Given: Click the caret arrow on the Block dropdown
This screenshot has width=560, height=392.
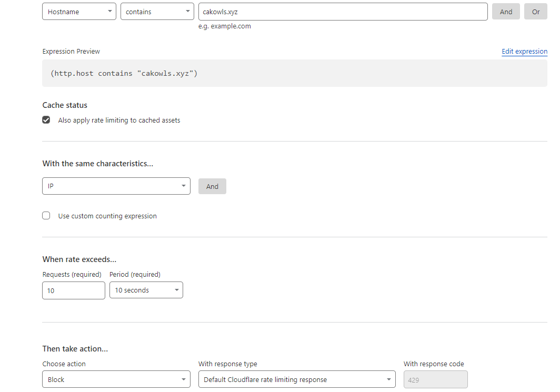Looking at the screenshot, I should pyautogui.click(x=183, y=379).
